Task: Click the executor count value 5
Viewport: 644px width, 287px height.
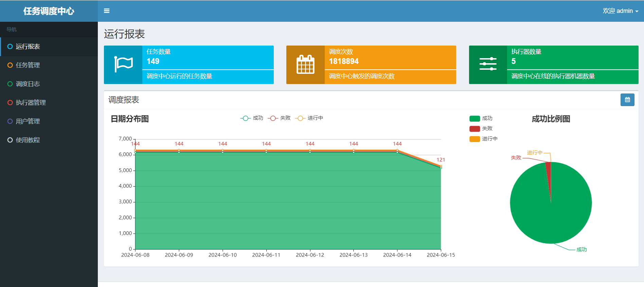Action: pyautogui.click(x=514, y=61)
